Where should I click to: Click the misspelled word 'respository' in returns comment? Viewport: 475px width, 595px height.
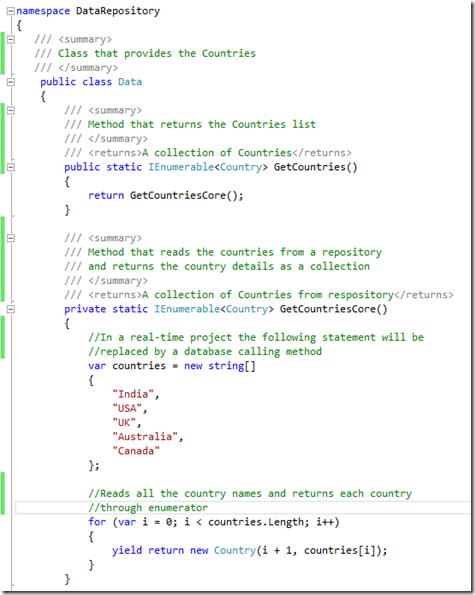(361, 295)
